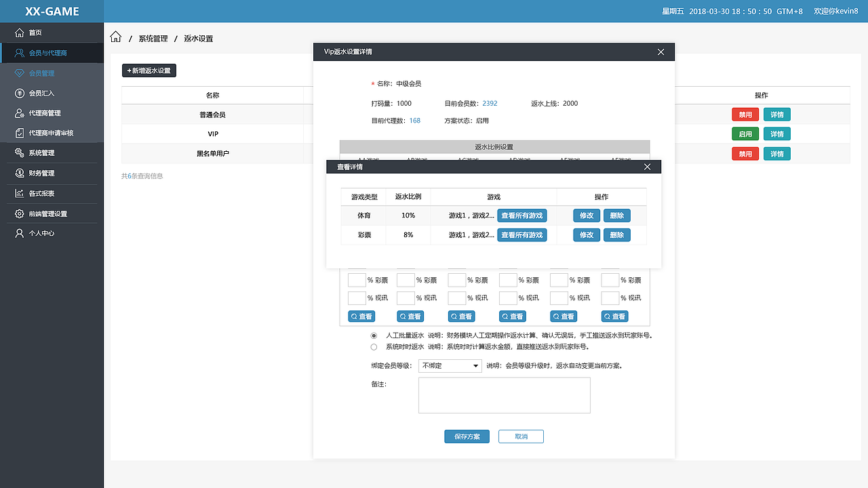Open the 会员管理 diamond icon
The width and height of the screenshot is (868, 488).
click(x=19, y=73)
